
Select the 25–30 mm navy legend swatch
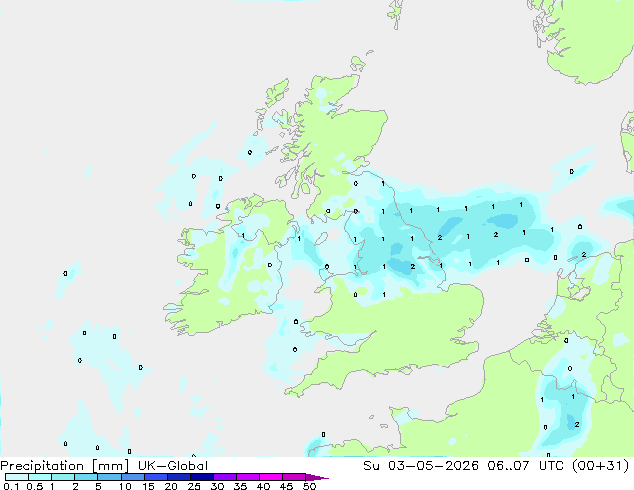(x=202, y=477)
